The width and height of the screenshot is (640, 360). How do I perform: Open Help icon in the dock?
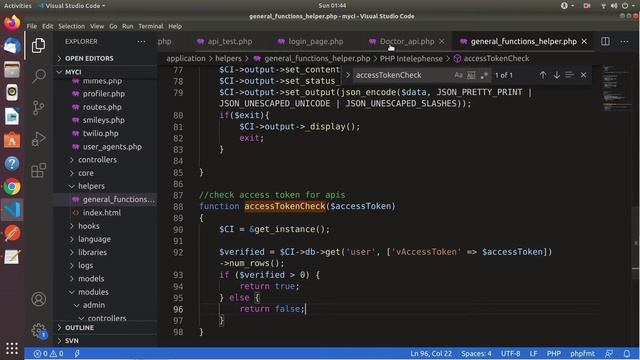[x=12, y=163]
